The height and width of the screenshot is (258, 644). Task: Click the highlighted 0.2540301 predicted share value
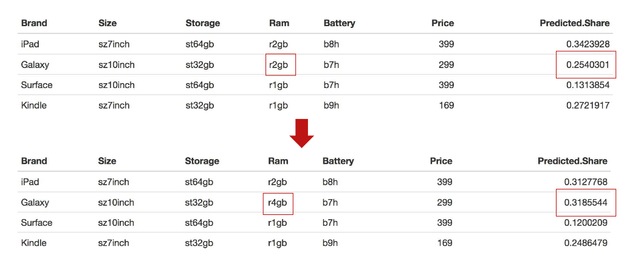(x=586, y=64)
